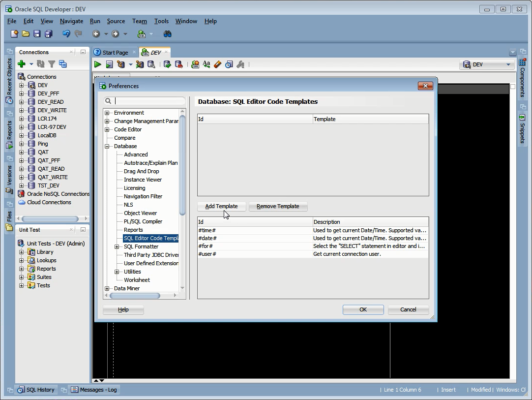Click OK in Preferences dialog

tap(363, 309)
